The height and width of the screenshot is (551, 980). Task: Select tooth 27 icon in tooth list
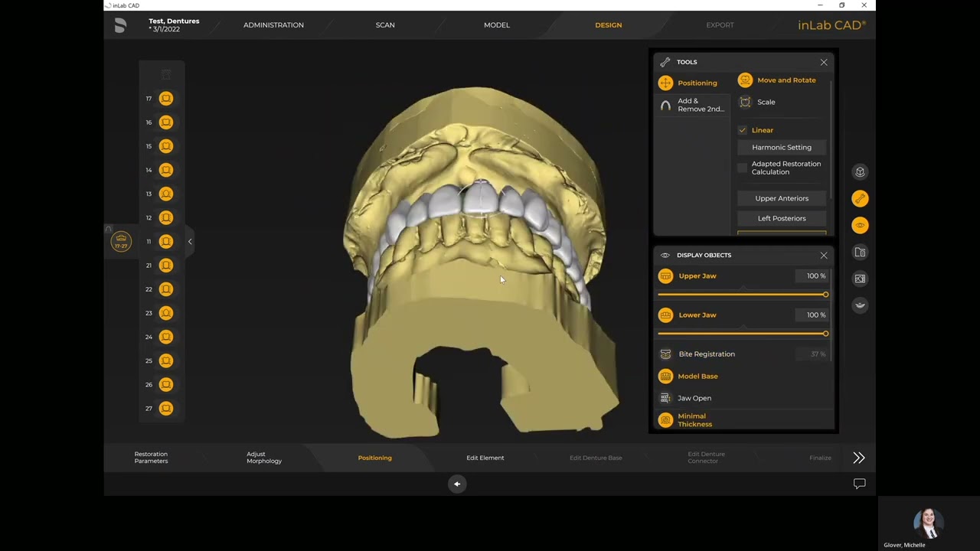click(x=166, y=409)
